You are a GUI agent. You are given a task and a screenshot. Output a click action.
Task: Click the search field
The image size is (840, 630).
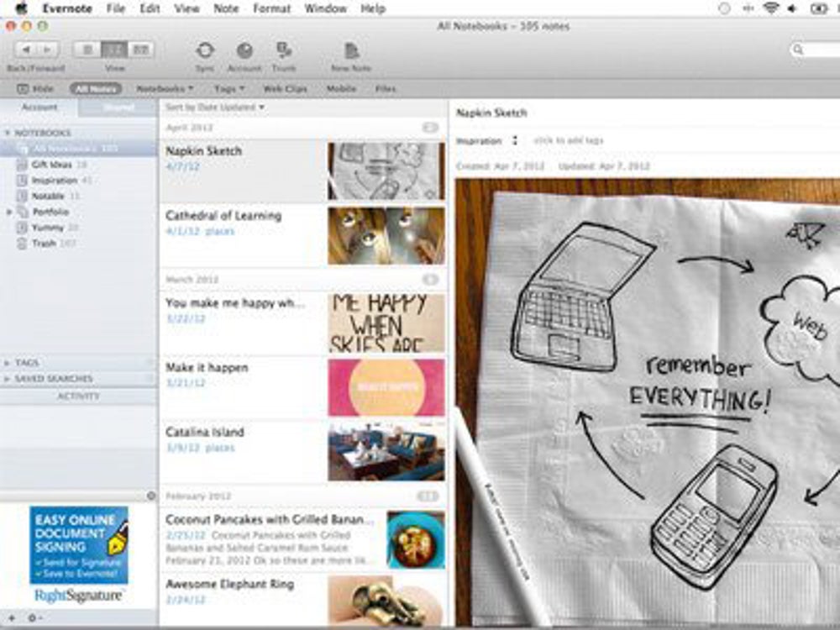pos(815,50)
